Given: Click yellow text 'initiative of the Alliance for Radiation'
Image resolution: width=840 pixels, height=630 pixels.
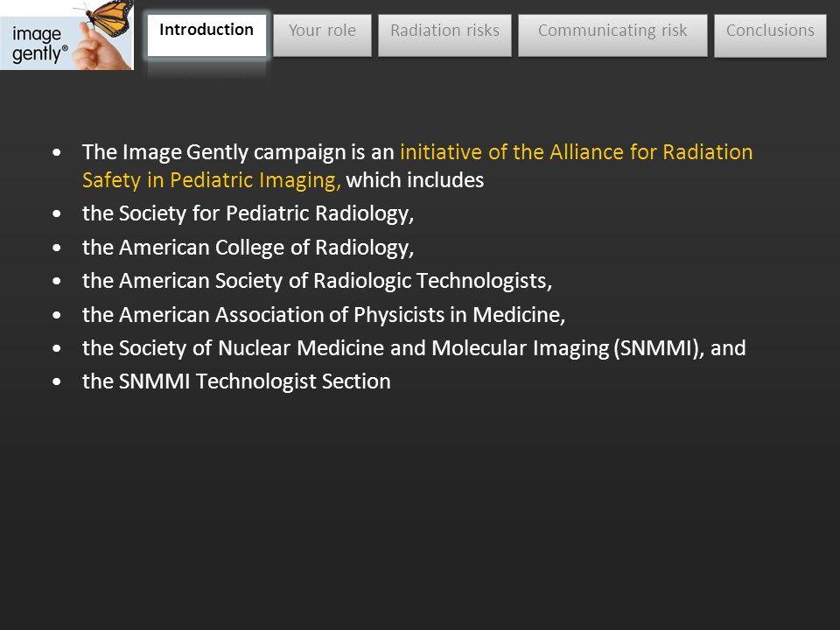Looking at the screenshot, I should pos(577,152).
